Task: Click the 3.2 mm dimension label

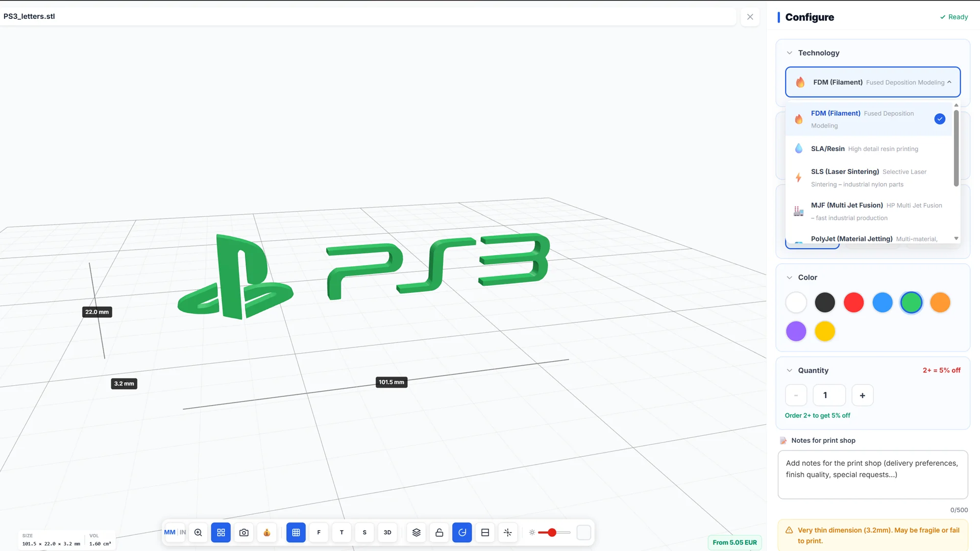Action: (x=124, y=384)
